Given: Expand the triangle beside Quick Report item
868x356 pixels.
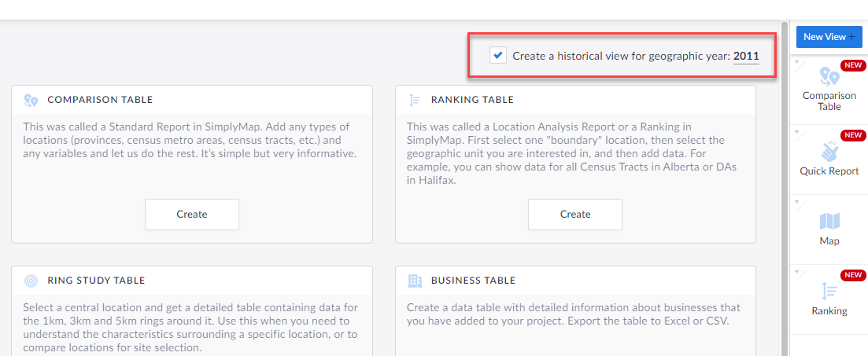Looking at the screenshot, I should pyautogui.click(x=797, y=133).
